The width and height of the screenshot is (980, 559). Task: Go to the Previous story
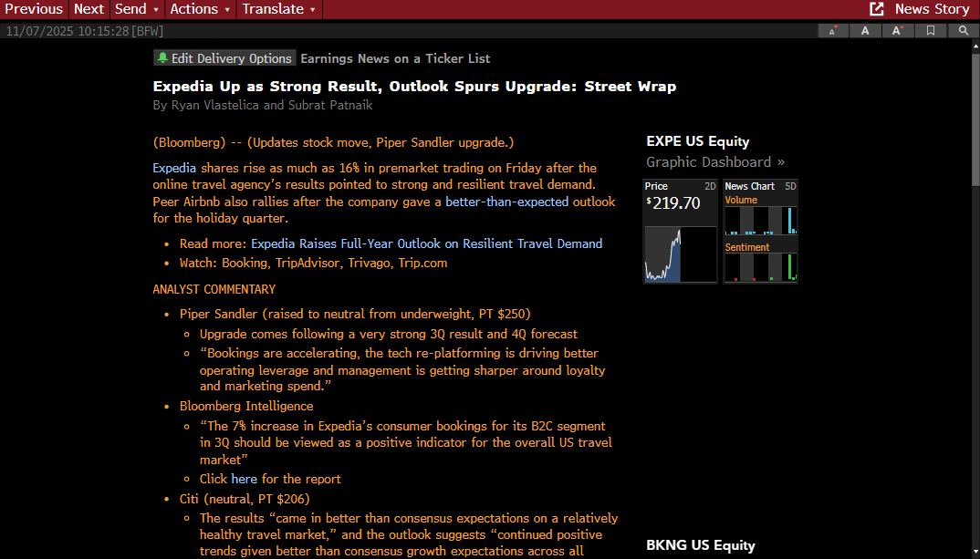[34, 9]
